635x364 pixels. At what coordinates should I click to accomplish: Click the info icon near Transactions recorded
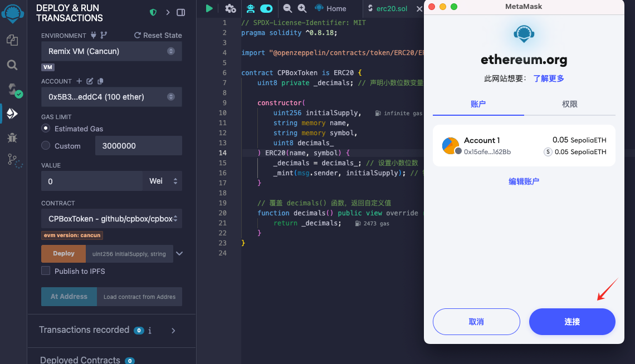(x=150, y=331)
